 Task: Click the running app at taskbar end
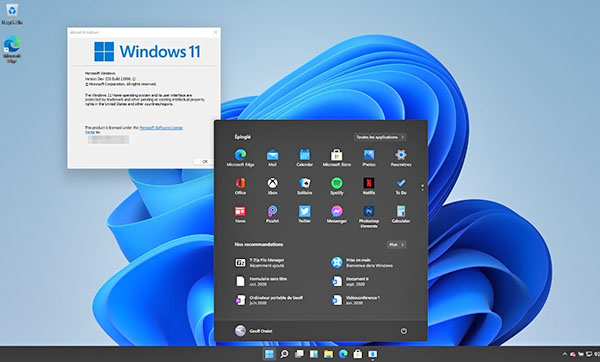click(372, 354)
